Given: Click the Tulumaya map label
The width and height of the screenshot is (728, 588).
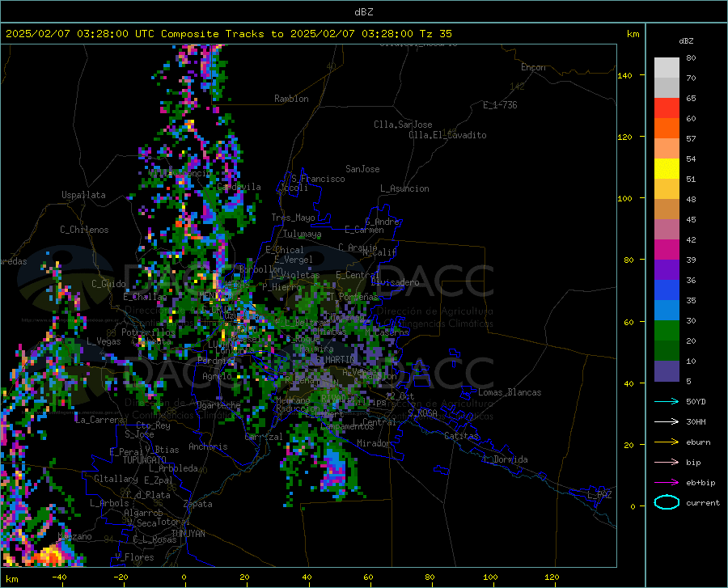Looking at the screenshot, I should pos(302,234).
